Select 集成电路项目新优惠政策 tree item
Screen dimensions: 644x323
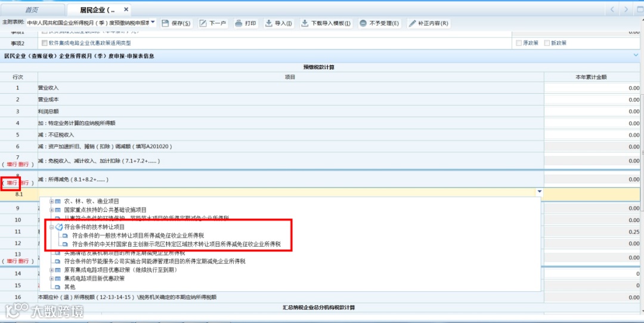(x=94, y=279)
